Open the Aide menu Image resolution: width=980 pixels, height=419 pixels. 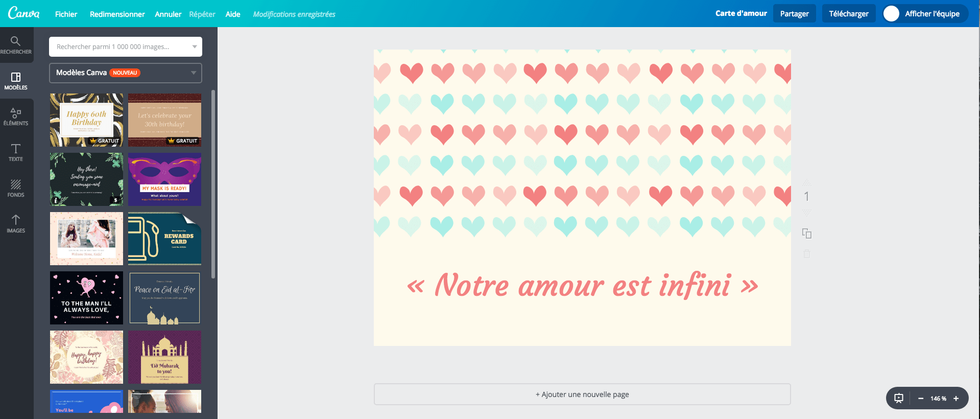(x=233, y=14)
